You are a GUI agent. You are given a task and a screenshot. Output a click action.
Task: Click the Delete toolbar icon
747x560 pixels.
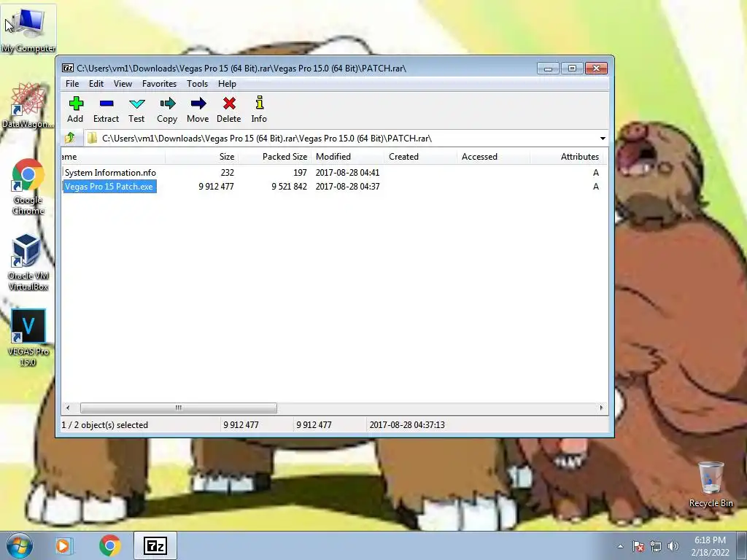click(x=228, y=109)
